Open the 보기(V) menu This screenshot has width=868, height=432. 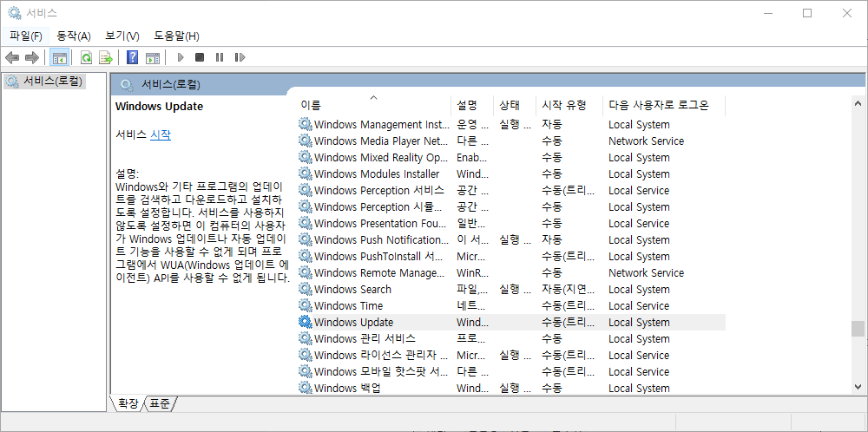tap(122, 36)
